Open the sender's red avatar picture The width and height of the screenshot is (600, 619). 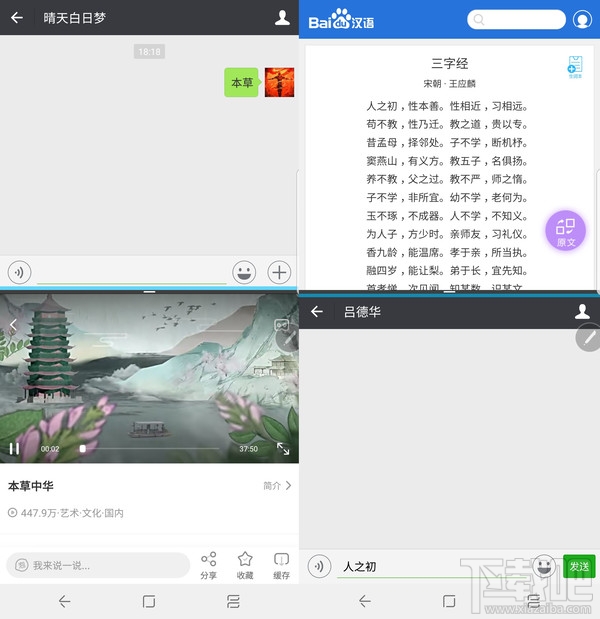pyautogui.click(x=279, y=82)
